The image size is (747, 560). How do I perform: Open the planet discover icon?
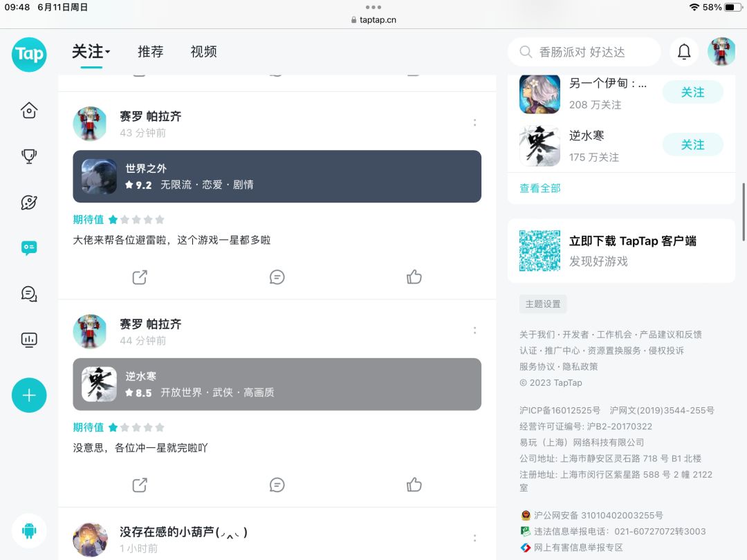click(x=29, y=203)
